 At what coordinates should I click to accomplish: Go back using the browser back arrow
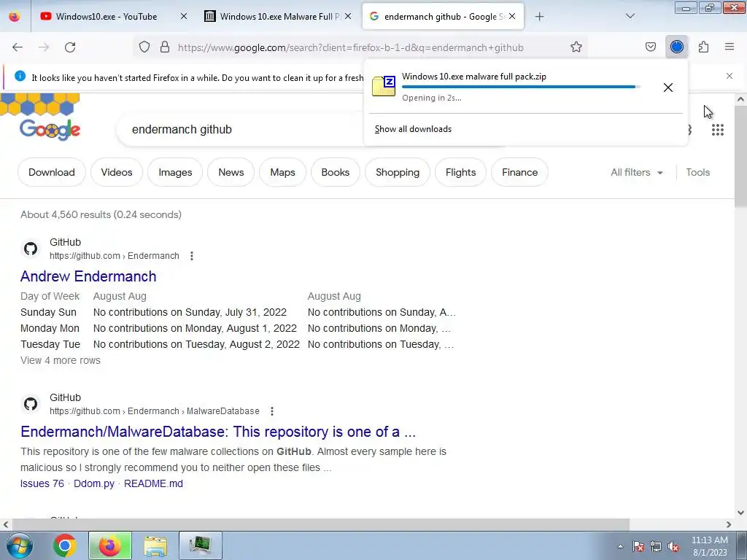click(x=18, y=47)
